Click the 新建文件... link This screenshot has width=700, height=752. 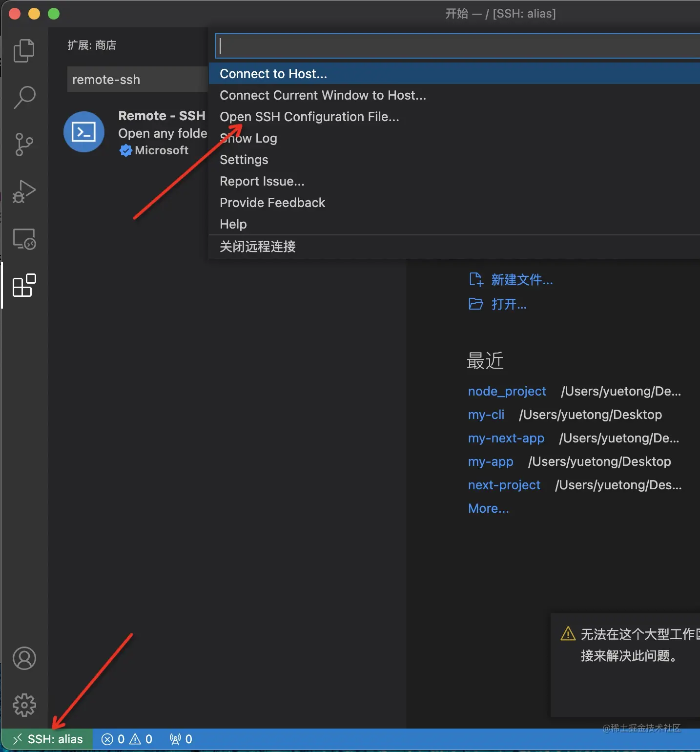(x=522, y=280)
